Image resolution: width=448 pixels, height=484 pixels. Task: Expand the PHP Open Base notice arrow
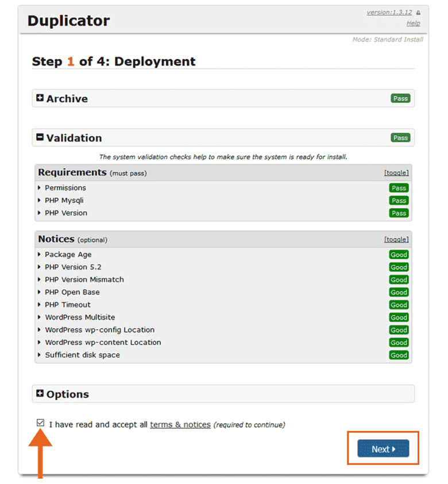(x=39, y=292)
